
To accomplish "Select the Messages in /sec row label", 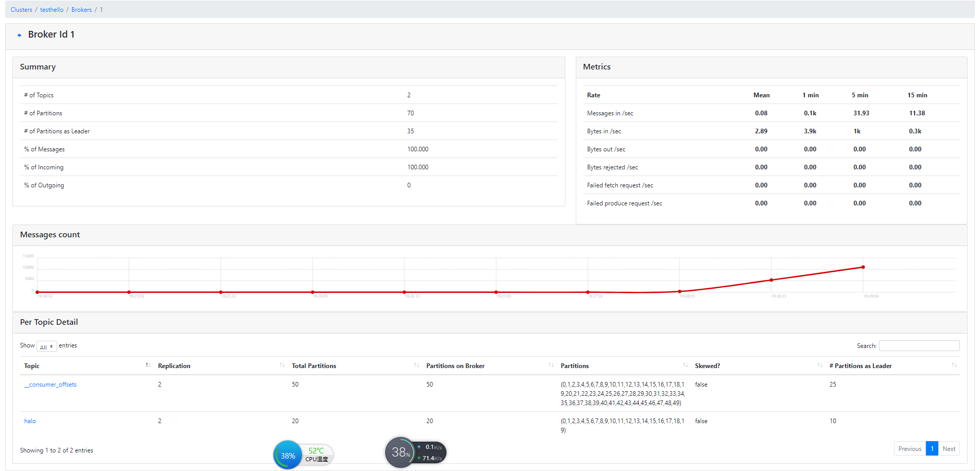I will click(610, 113).
